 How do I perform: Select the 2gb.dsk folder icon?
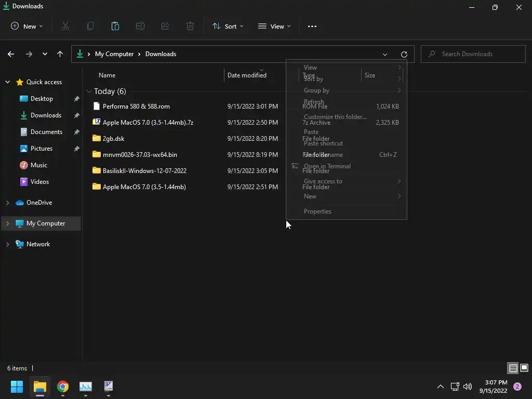tap(96, 138)
